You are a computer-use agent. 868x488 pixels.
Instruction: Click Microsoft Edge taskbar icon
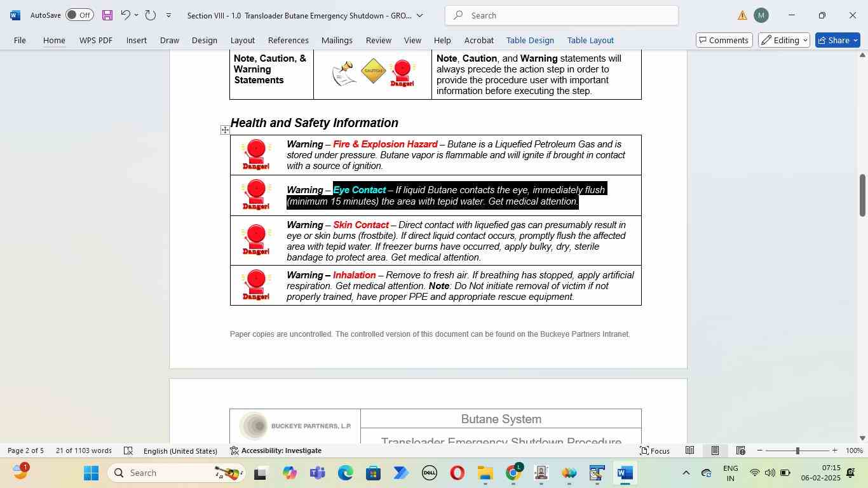345,473
